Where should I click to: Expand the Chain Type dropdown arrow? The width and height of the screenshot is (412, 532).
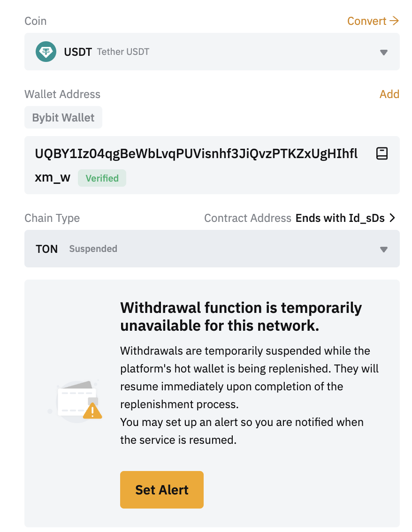[383, 249]
